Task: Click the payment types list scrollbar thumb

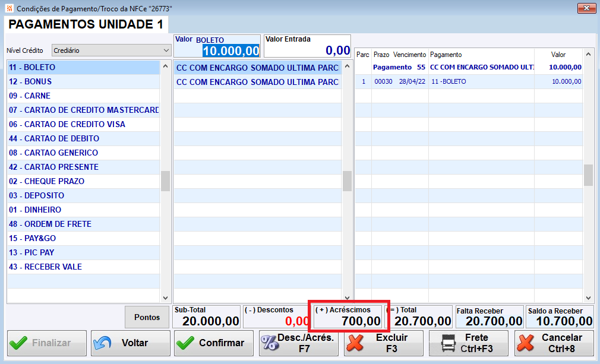Action: (x=165, y=181)
